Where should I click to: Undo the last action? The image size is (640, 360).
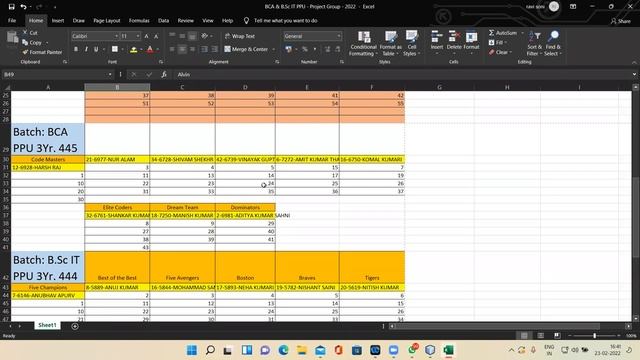point(23,7)
